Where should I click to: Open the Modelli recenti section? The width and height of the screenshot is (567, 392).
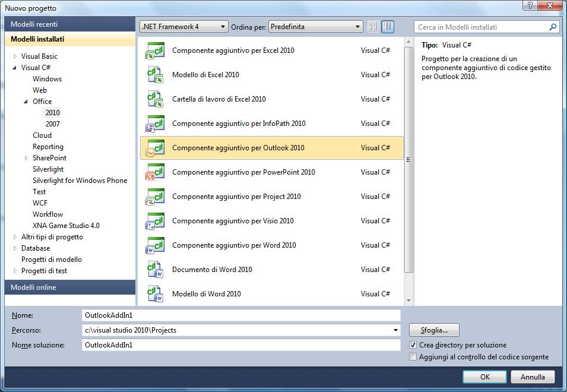[x=70, y=24]
